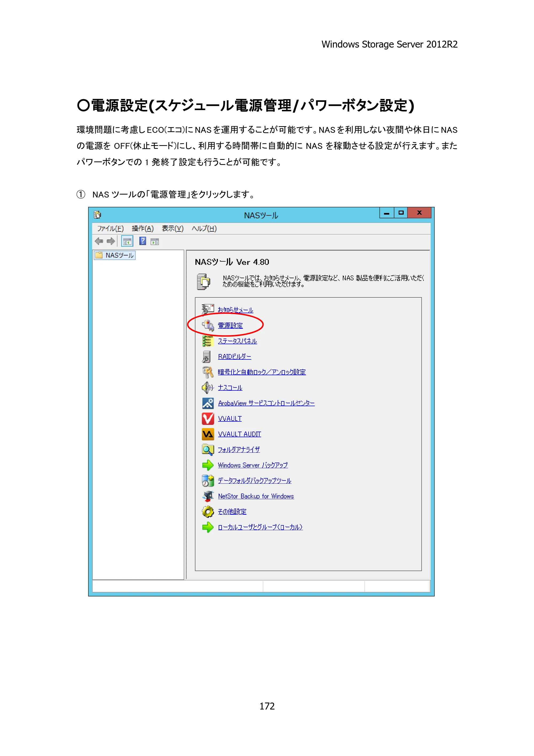Open NetStor Backup for Windows link
Image resolution: width=534 pixels, height=756 pixels.
click(x=256, y=496)
